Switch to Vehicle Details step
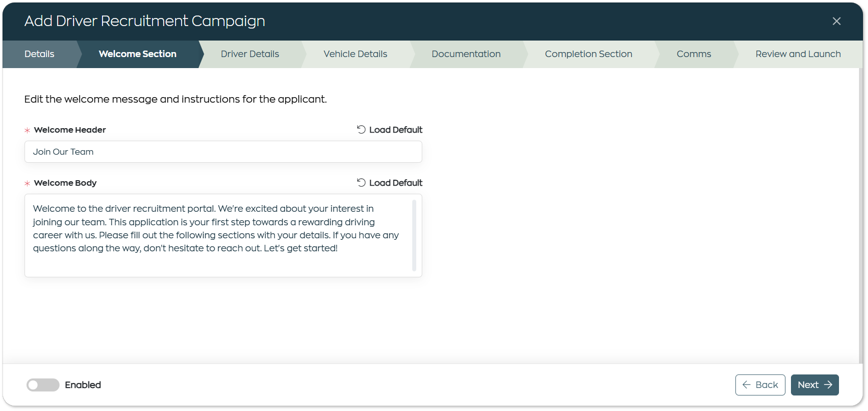This screenshot has height=411, width=868. click(x=355, y=54)
